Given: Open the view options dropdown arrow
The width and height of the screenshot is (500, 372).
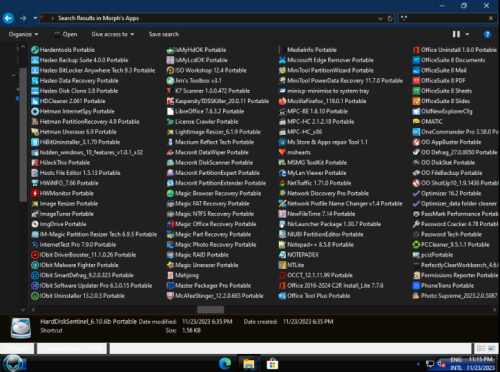Looking at the screenshot, I should point(467,34).
